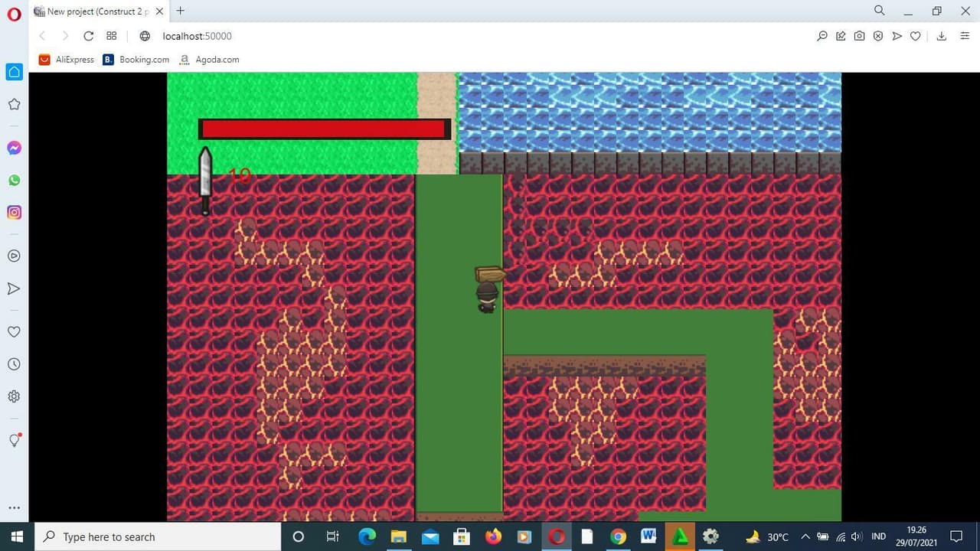View site info globe icon
The width and height of the screenshot is (980, 551).
145,36
